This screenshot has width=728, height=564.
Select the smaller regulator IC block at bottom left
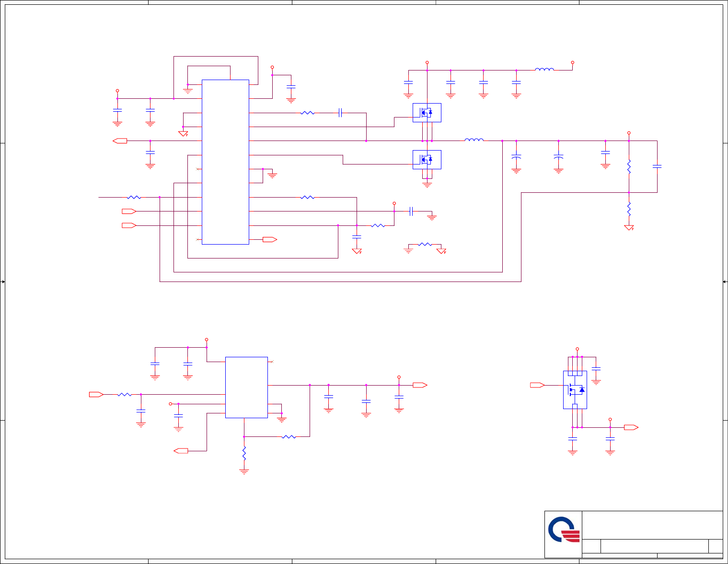pyautogui.click(x=246, y=388)
